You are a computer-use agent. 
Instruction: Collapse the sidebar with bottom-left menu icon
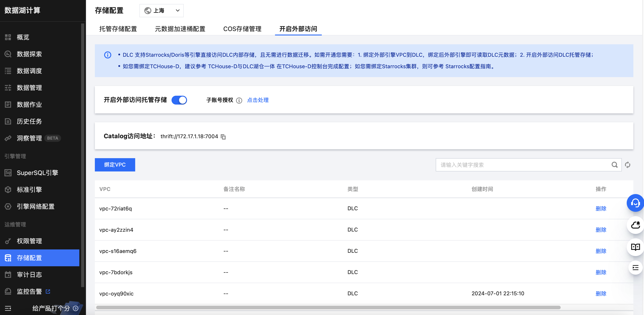[x=8, y=308]
